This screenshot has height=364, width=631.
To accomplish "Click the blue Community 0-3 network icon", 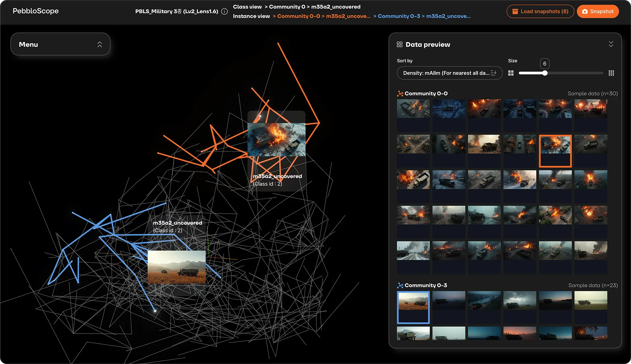I will [400, 285].
